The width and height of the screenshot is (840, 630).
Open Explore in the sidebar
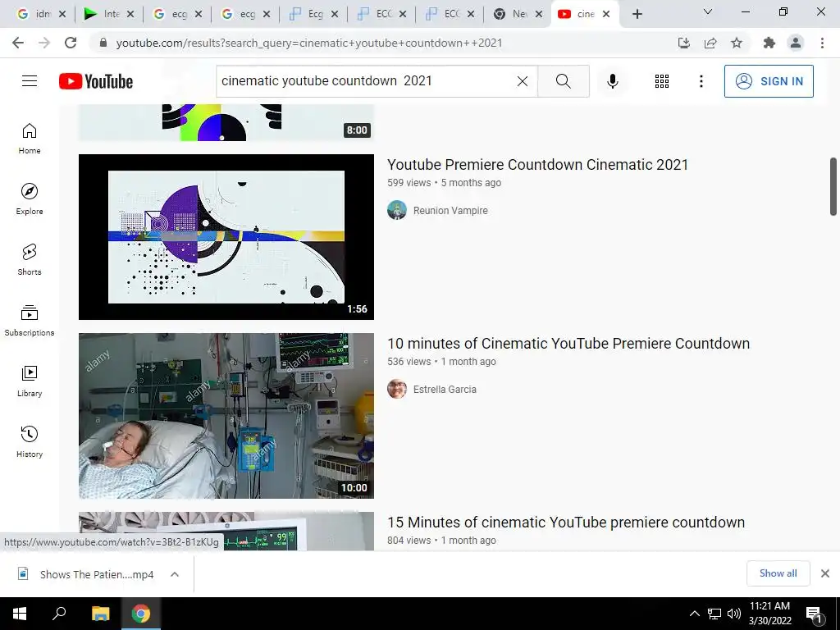pyautogui.click(x=30, y=199)
